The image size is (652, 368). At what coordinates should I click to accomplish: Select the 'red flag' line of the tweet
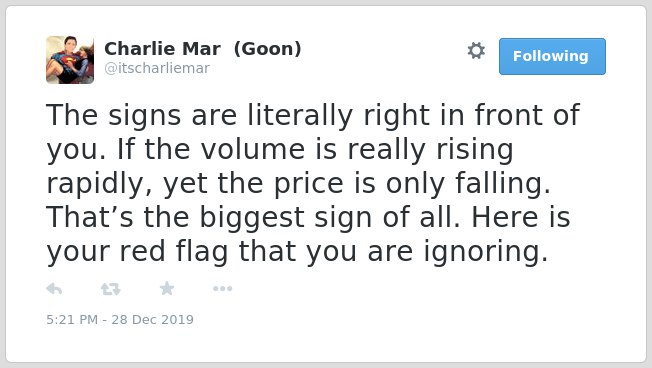pyautogui.click(x=297, y=252)
